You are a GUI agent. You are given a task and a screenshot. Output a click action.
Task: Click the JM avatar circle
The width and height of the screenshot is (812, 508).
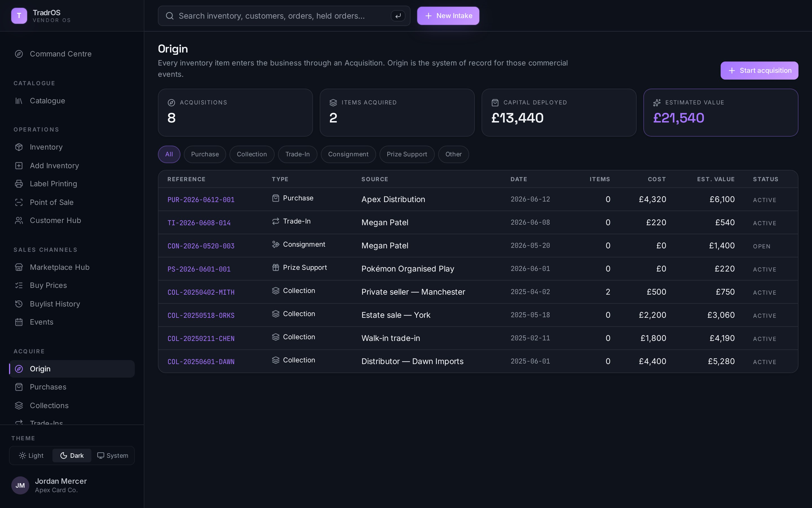pos(20,485)
